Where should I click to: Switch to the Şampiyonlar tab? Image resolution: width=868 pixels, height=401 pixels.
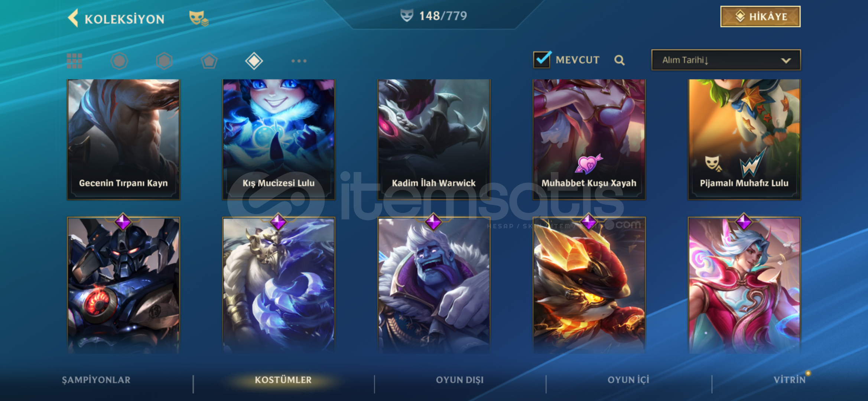click(x=96, y=380)
